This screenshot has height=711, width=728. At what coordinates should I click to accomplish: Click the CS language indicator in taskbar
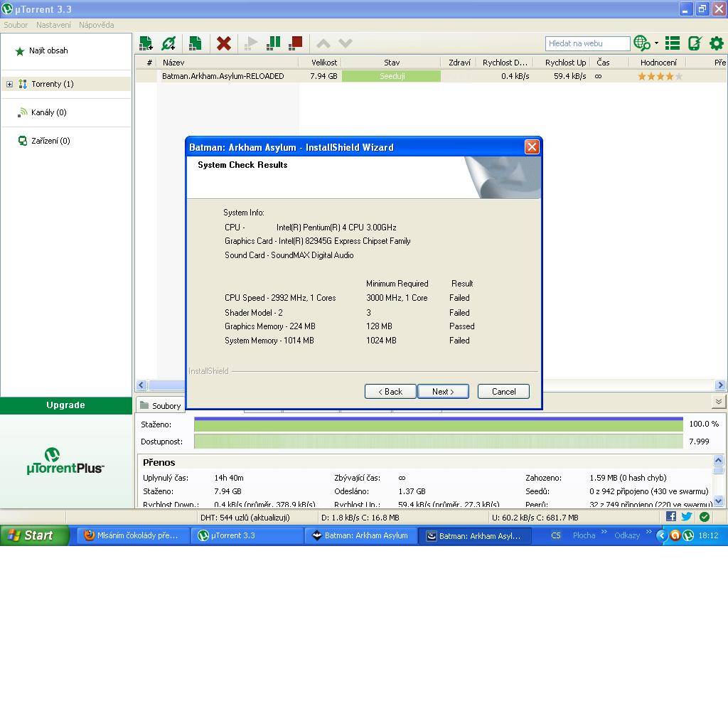pyautogui.click(x=555, y=535)
